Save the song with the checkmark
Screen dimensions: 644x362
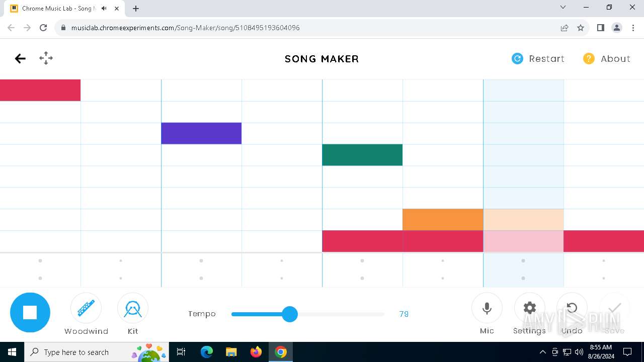(615, 308)
